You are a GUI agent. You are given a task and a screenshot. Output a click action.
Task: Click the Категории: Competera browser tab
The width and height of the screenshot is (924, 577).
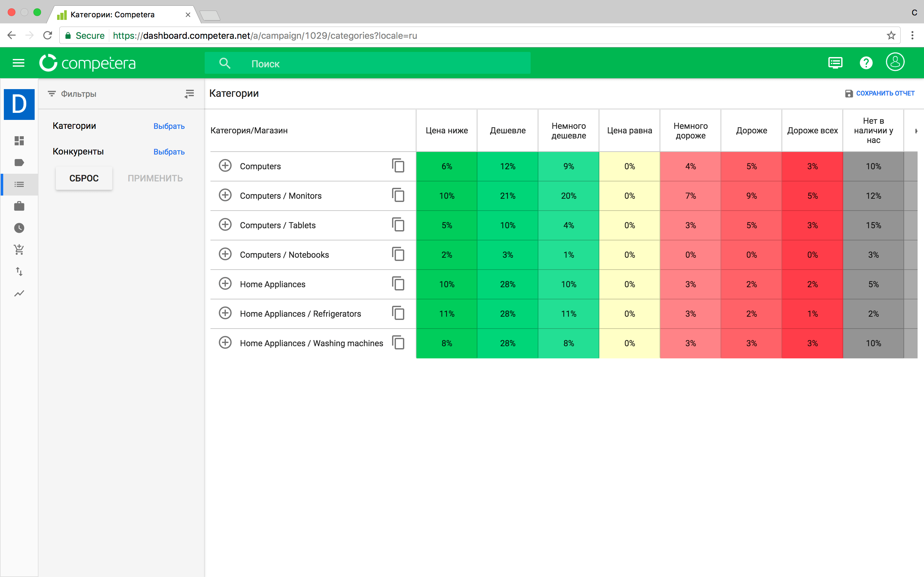tap(113, 14)
